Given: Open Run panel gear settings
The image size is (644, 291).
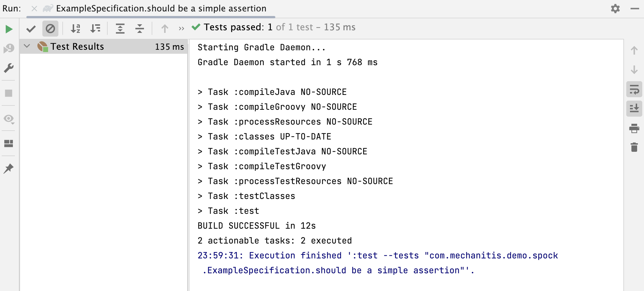Looking at the screenshot, I should (x=615, y=9).
